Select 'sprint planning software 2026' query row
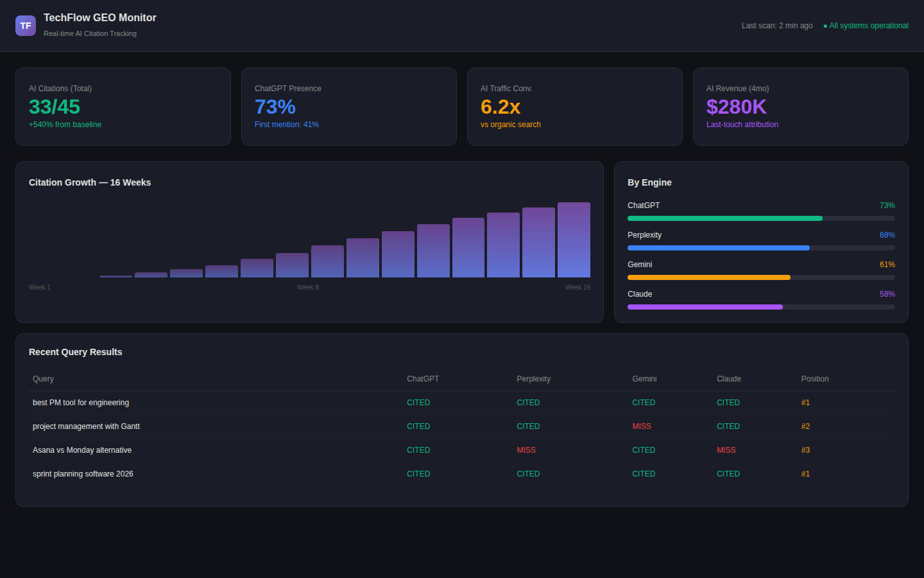Viewport: 924px width, 578px height. pyautogui.click(x=462, y=474)
